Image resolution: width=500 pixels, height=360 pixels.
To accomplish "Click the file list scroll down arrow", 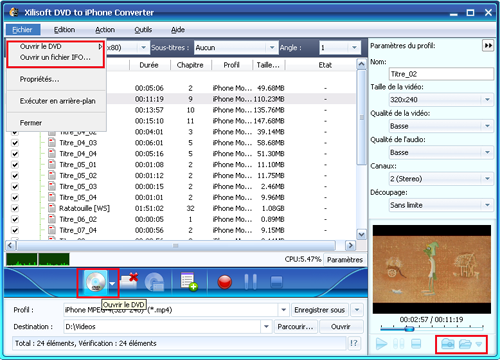I will (x=361, y=234).
